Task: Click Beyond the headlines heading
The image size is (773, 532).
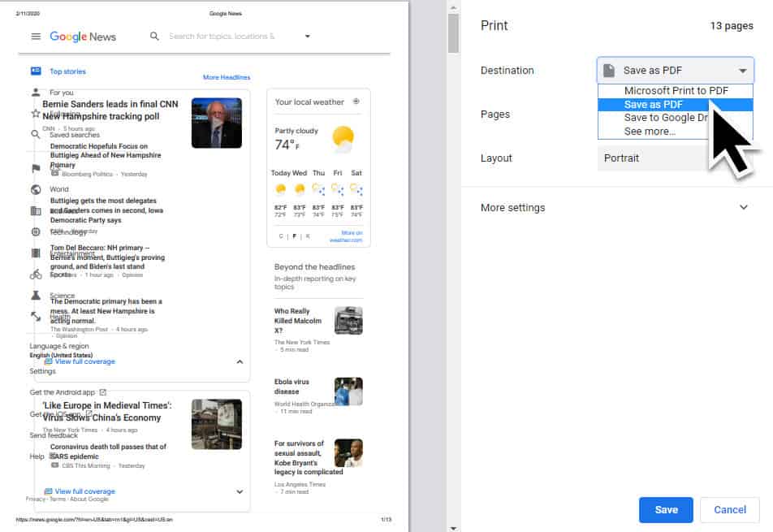Action: click(x=314, y=266)
